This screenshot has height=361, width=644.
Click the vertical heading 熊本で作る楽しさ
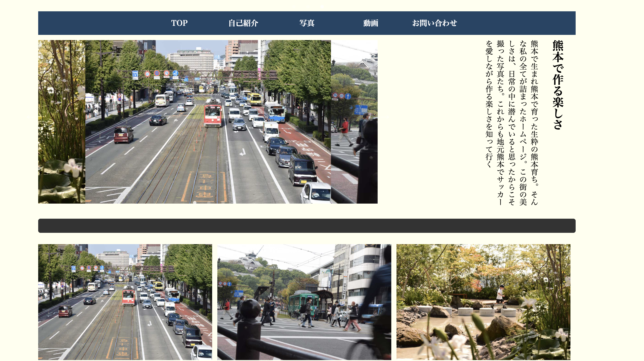[558, 85]
